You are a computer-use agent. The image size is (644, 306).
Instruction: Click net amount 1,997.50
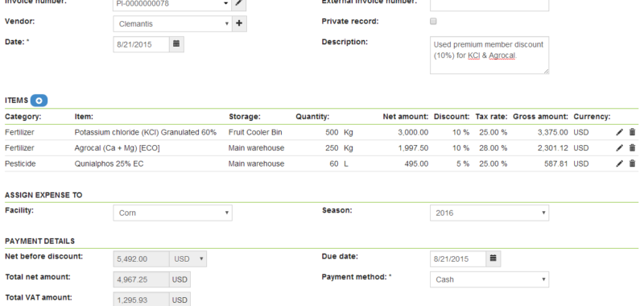click(x=413, y=148)
